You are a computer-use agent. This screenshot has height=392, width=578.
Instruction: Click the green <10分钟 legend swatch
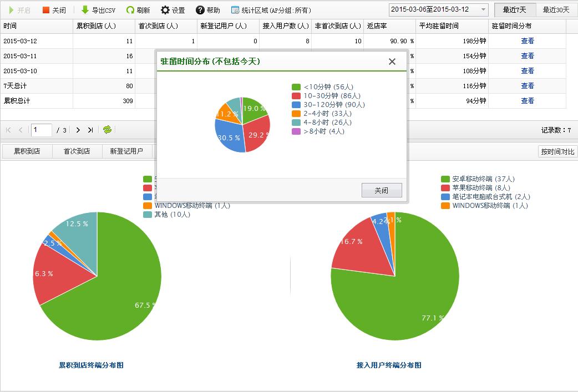click(296, 87)
